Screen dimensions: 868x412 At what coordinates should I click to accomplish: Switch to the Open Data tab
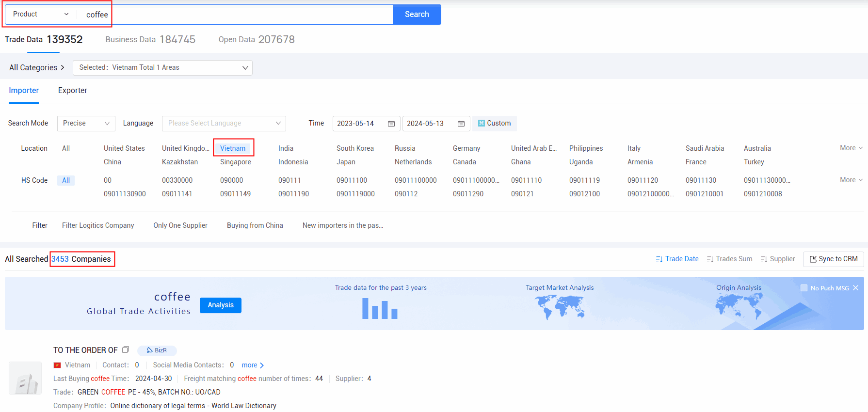[257, 40]
